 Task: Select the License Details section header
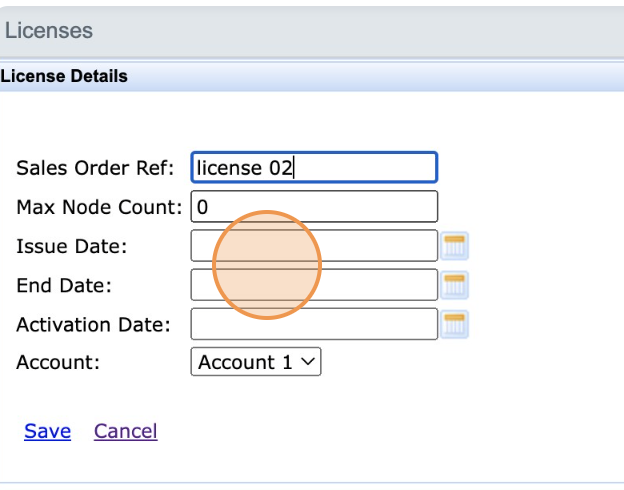click(x=64, y=76)
